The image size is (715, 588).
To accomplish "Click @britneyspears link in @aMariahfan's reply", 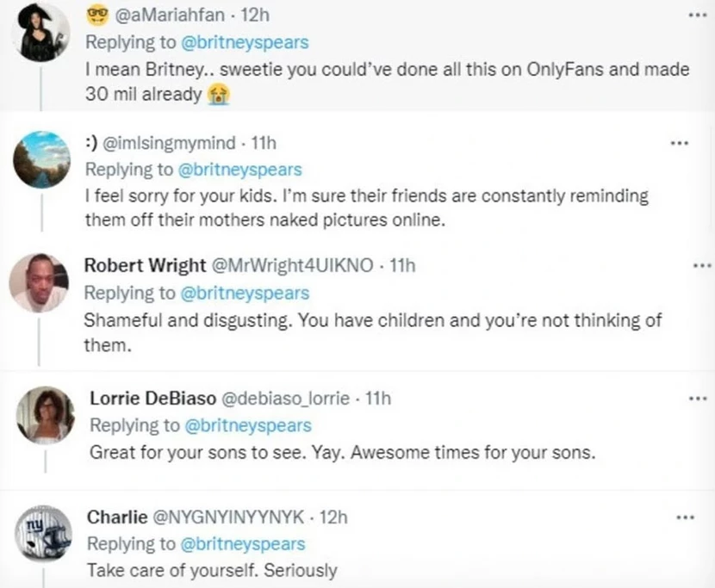I will [243, 43].
